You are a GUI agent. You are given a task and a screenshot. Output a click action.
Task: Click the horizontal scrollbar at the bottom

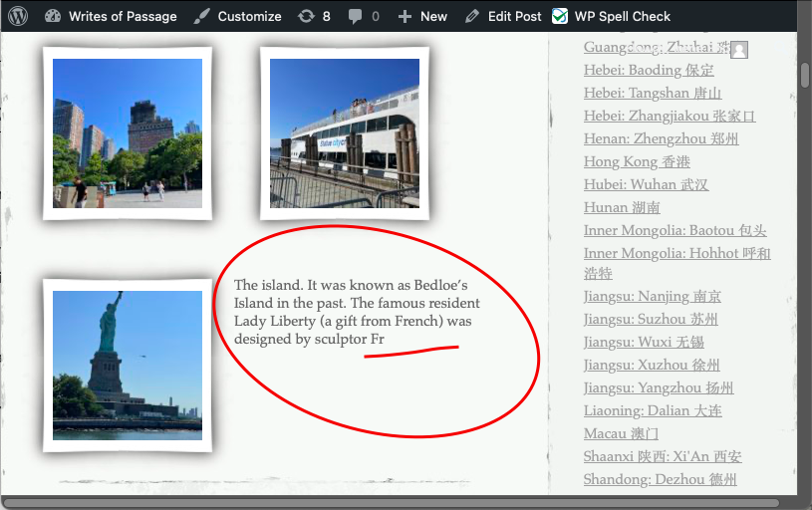399,502
